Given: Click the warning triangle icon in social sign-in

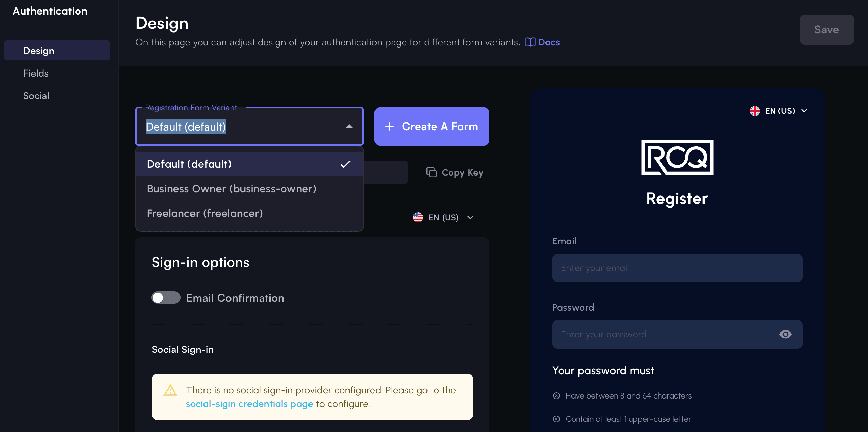Looking at the screenshot, I should (172, 391).
